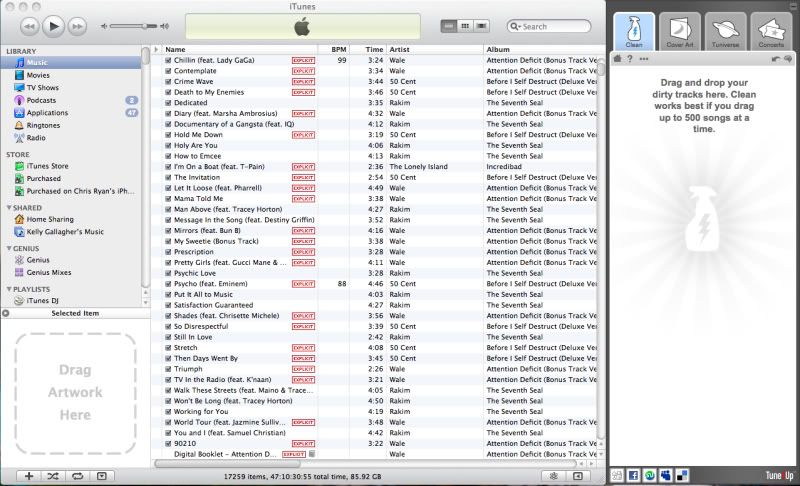Click the Digg icon in TuneUp footer

pyautogui.click(x=617, y=476)
